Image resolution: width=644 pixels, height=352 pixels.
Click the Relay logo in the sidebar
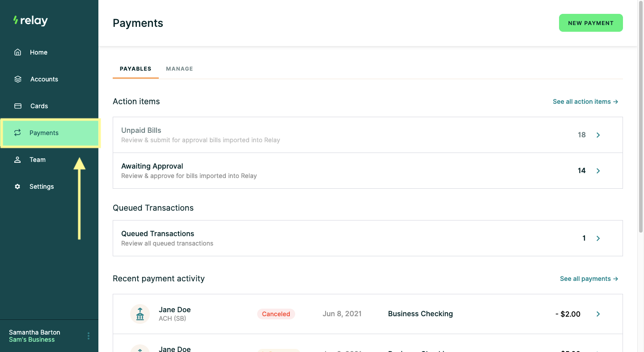click(30, 20)
